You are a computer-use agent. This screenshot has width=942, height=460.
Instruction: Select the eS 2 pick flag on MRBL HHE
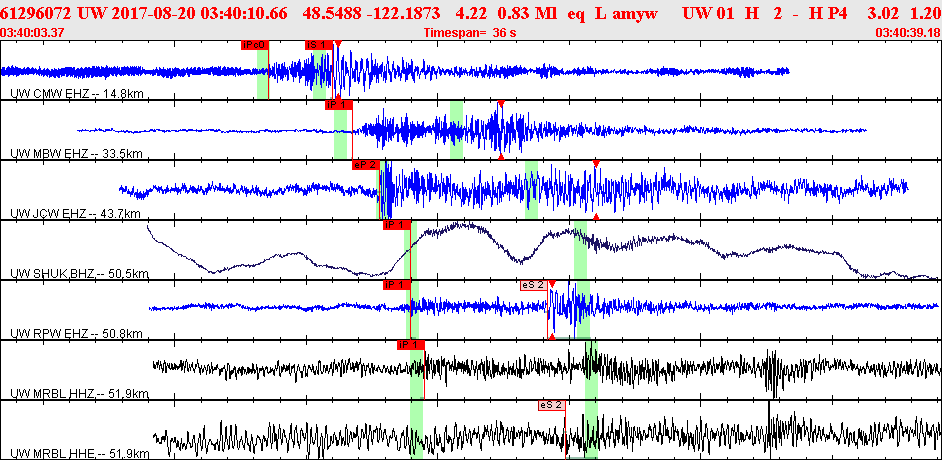552,405
